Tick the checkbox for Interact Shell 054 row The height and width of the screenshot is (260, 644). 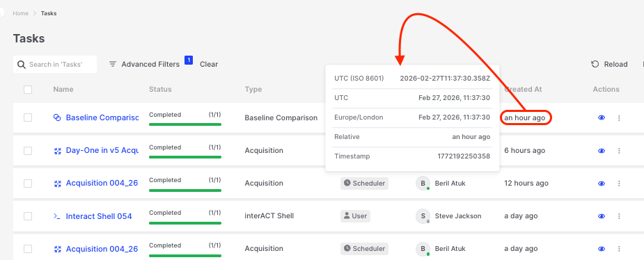[28, 216]
